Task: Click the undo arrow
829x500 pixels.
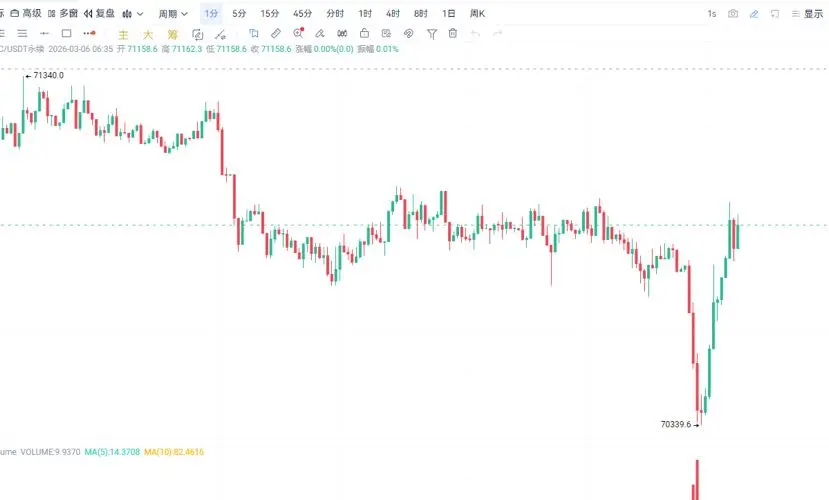Action: [475, 34]
